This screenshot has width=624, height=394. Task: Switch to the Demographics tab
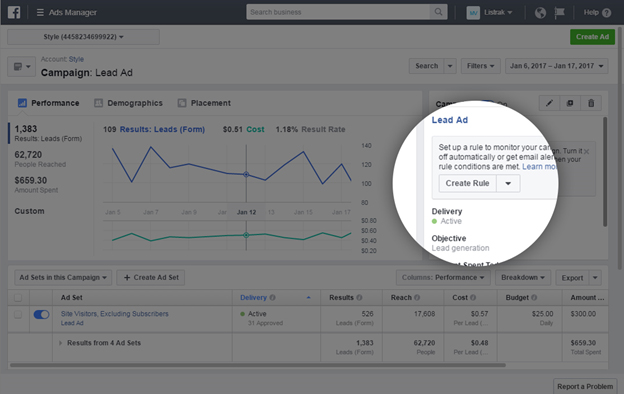129,103
